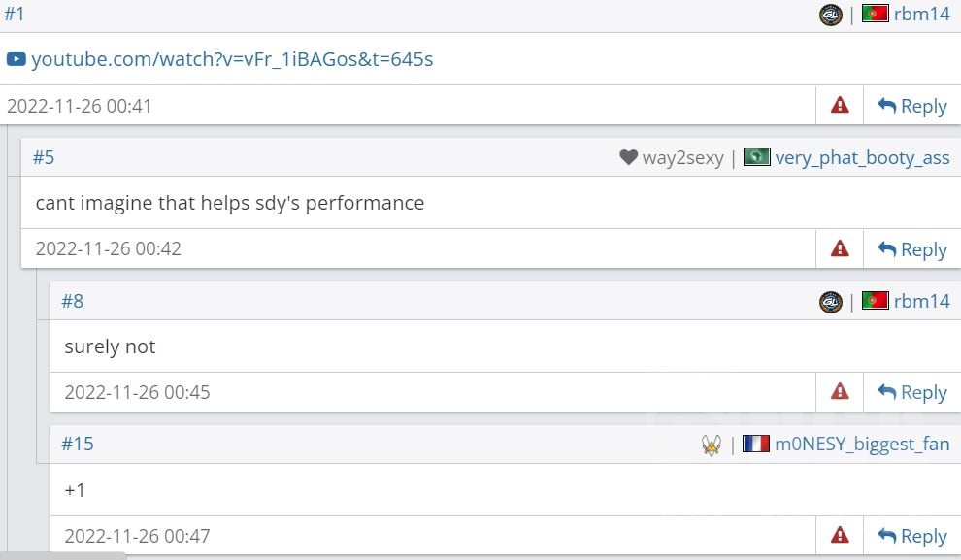The width and height of the screenshot is (961, 560).
Task: Click the horizontal scrollbar at the bottom
Action: tap(63, 556)
